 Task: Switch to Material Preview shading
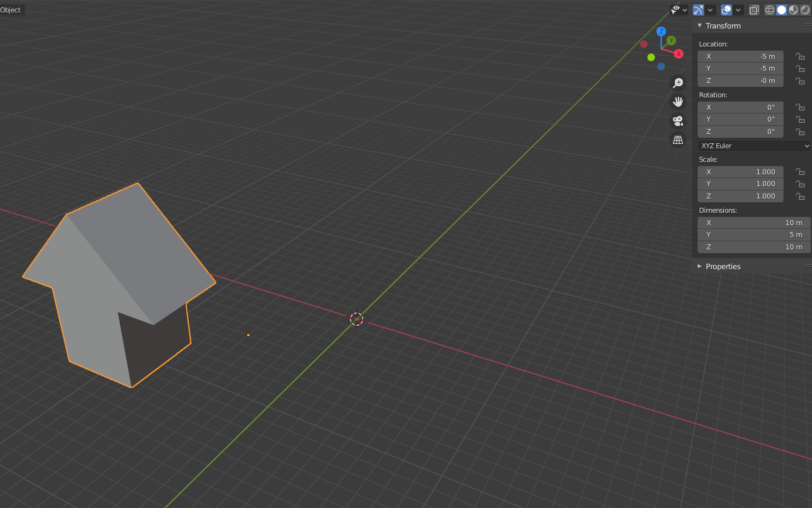point(793,10)
